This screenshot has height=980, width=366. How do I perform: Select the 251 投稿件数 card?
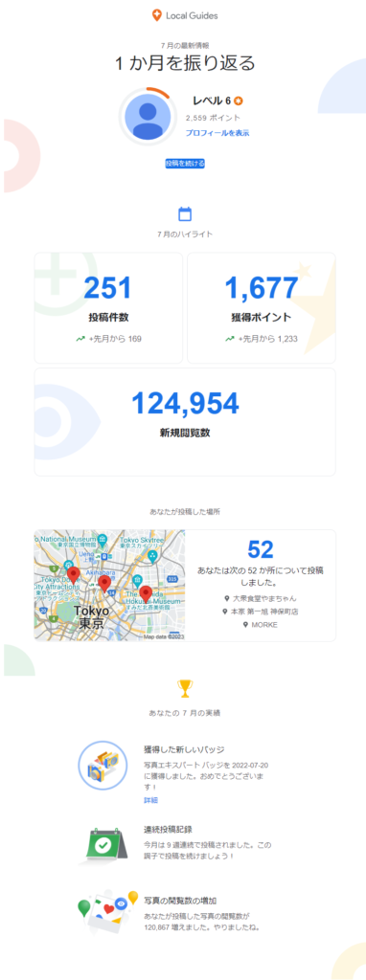point(108,307)
